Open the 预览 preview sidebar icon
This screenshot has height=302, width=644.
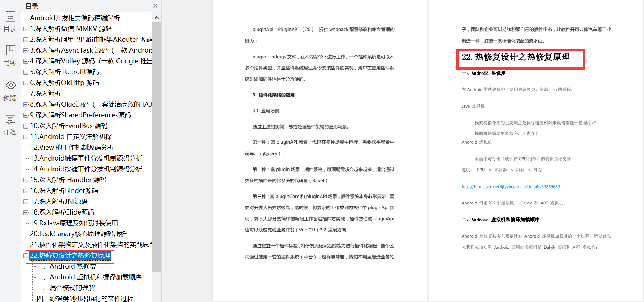[10, 85]
